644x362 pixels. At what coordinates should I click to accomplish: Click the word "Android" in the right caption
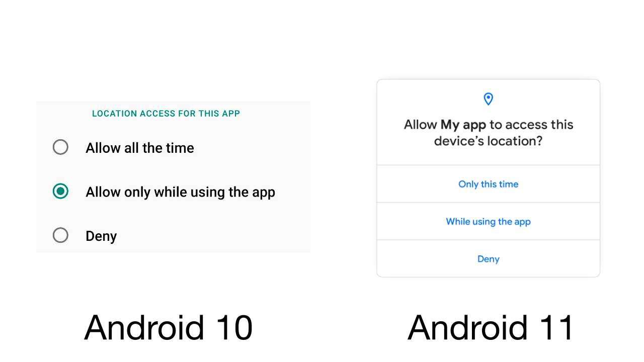tap(467, 327)
